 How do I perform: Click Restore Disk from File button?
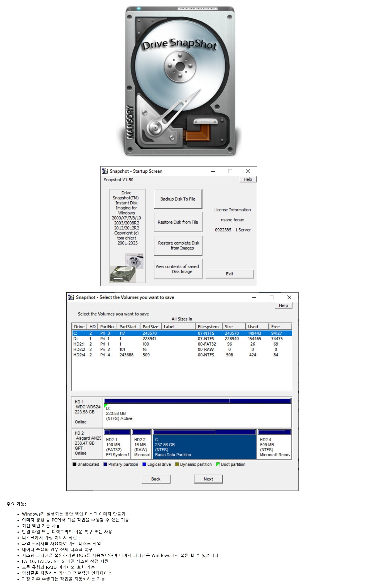[x=178, y=222]
